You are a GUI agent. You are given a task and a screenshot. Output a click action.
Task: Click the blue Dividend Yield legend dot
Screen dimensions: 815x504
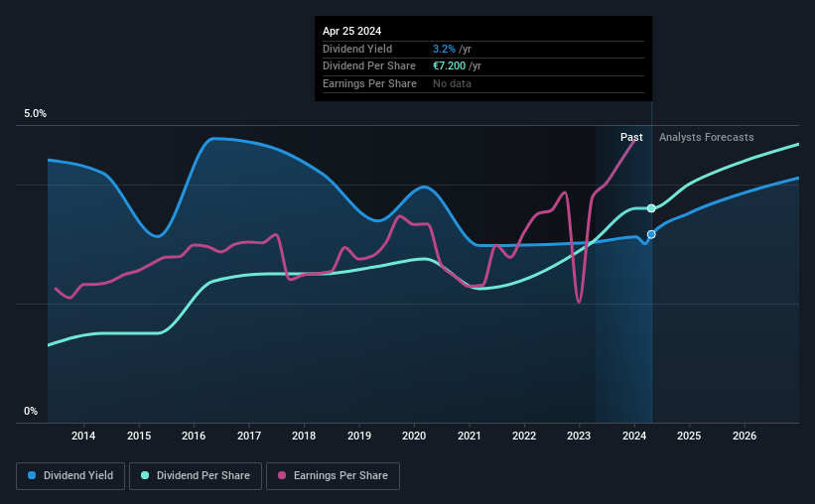coord(32,475)
